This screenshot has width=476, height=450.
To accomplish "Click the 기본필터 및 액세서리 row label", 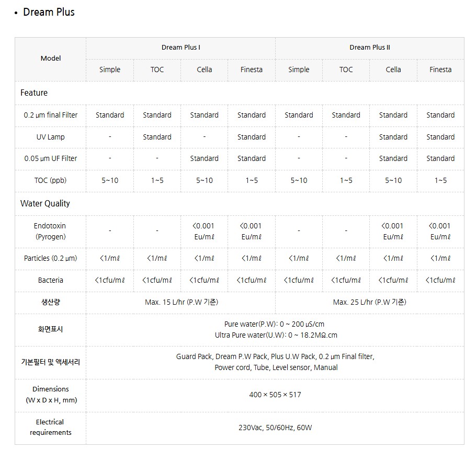I will [51, 362].
